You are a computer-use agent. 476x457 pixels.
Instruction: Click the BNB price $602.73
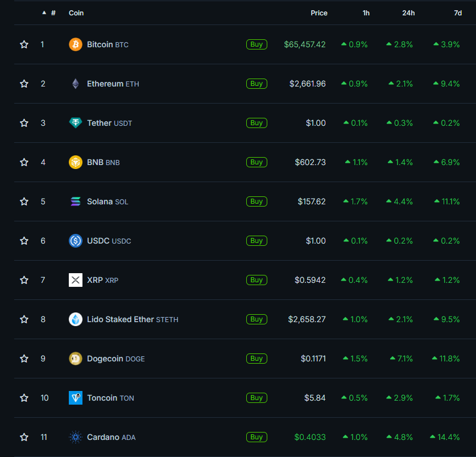311,162
